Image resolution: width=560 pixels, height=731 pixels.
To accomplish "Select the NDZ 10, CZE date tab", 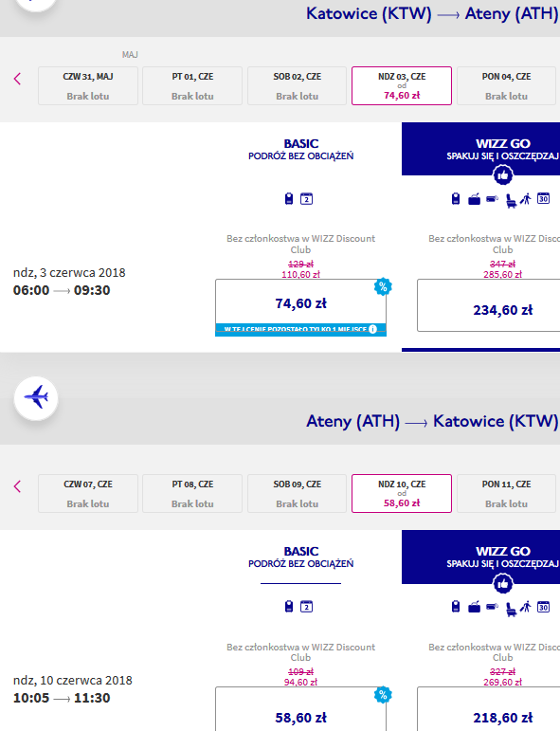I will pos(402,494).
